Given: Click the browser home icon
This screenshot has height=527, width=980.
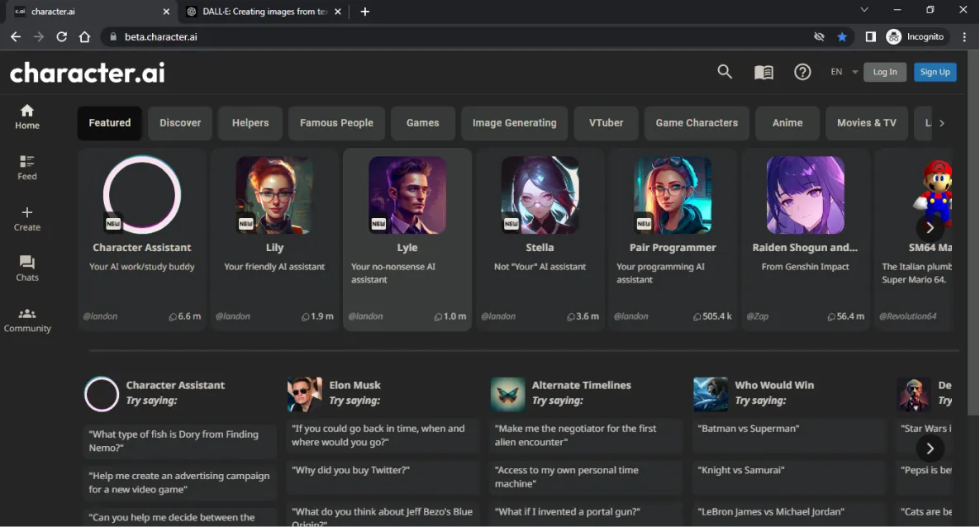Looking at the screenshot, I should [x=84, y=37].
